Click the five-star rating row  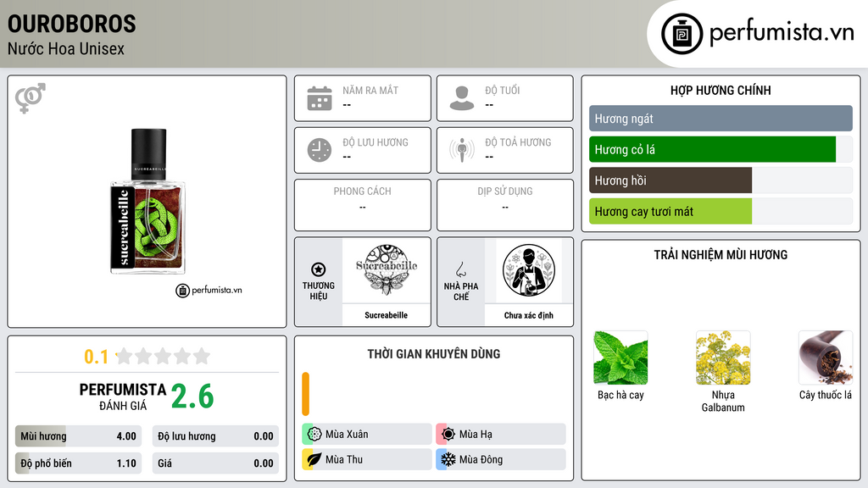[164, 357]
